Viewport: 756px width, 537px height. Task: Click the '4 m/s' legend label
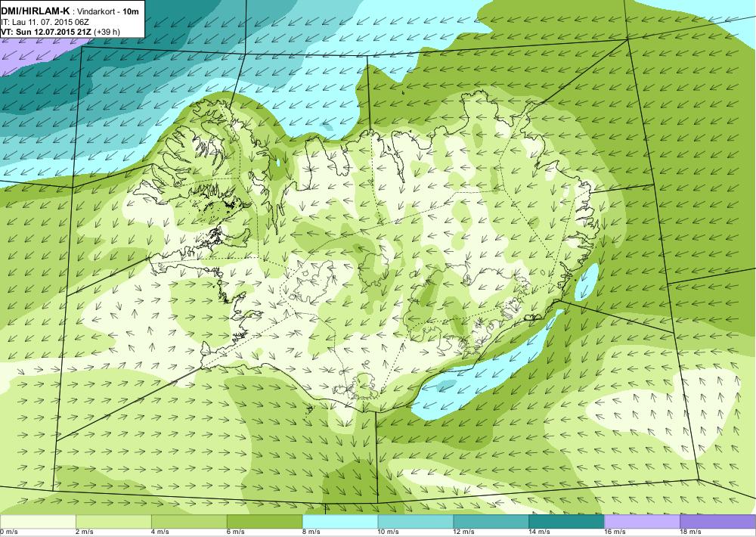coord(160,532)
